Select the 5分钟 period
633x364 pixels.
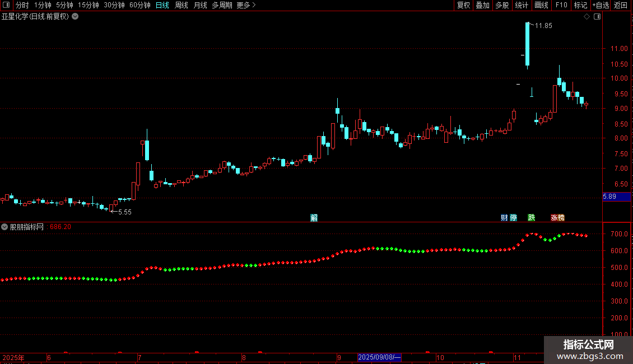[64, 5]
